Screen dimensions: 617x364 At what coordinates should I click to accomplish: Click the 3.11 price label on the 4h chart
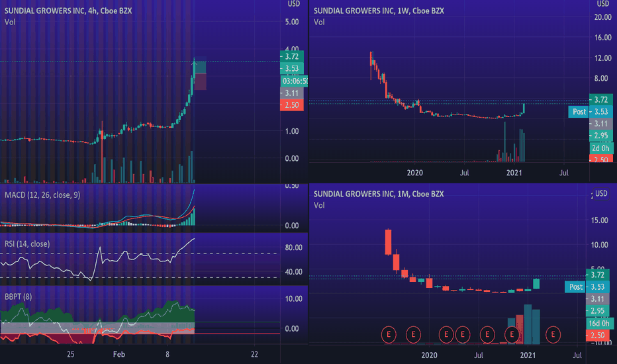[291, 93]
